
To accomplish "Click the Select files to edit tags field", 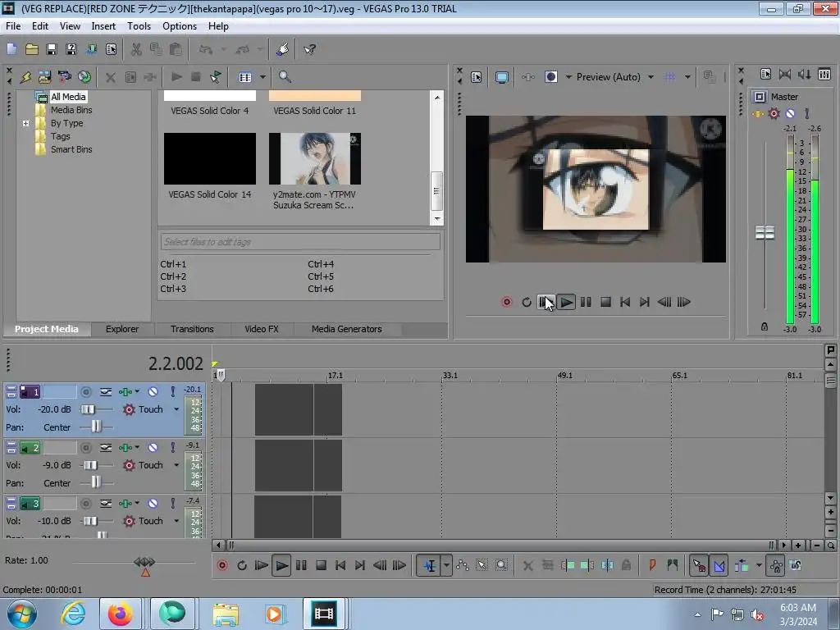I will point(300,242).
